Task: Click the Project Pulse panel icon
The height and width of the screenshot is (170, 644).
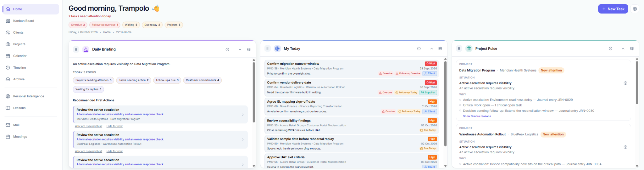Action: coord(469,48)
